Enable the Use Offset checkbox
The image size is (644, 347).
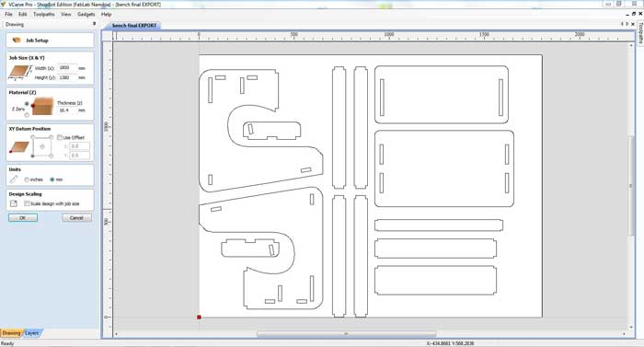tap(60, 137)
